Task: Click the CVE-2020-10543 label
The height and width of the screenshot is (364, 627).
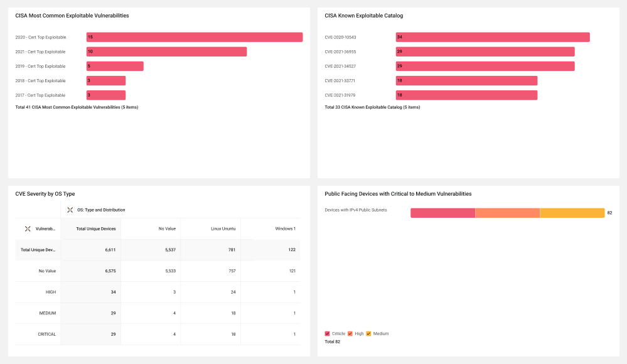Action: click(x=340, y=37)
